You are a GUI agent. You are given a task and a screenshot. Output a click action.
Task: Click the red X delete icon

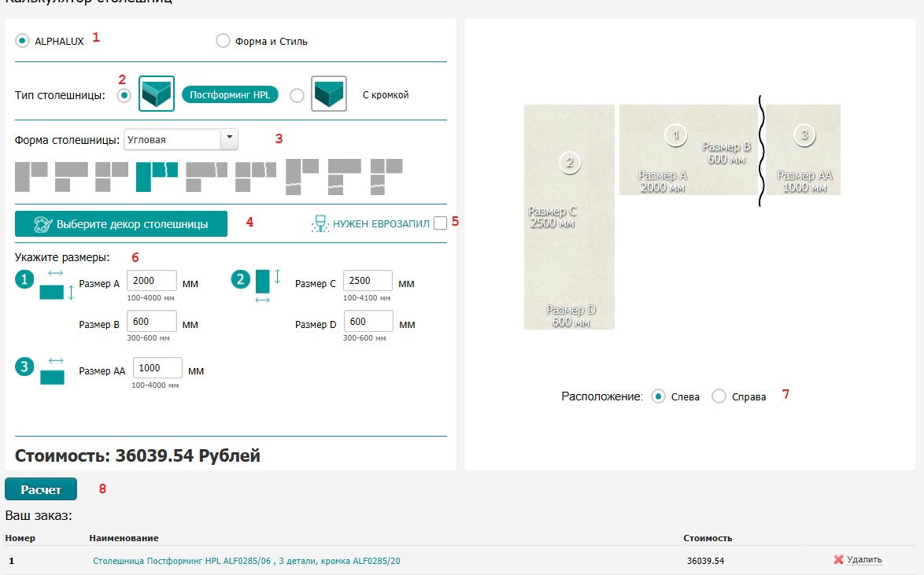pyautogui.click(x=838, y=560)
